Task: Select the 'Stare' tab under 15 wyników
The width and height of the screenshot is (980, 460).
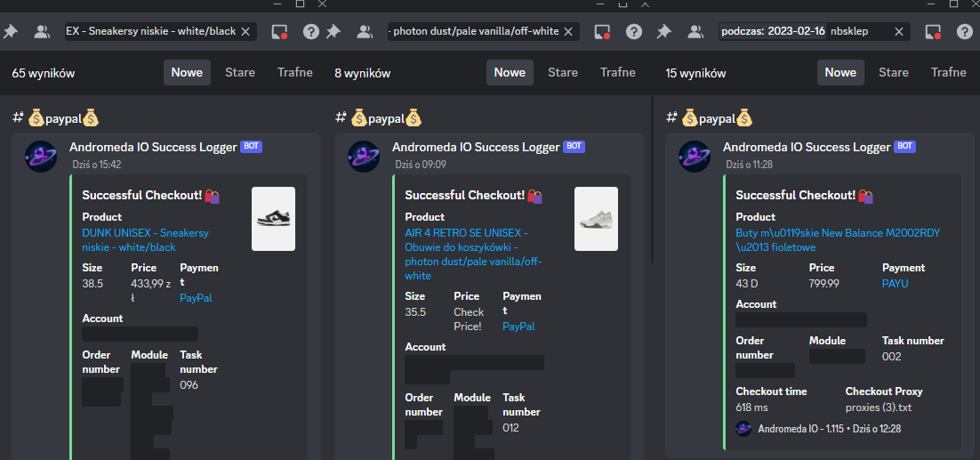Action: [894, 72]
